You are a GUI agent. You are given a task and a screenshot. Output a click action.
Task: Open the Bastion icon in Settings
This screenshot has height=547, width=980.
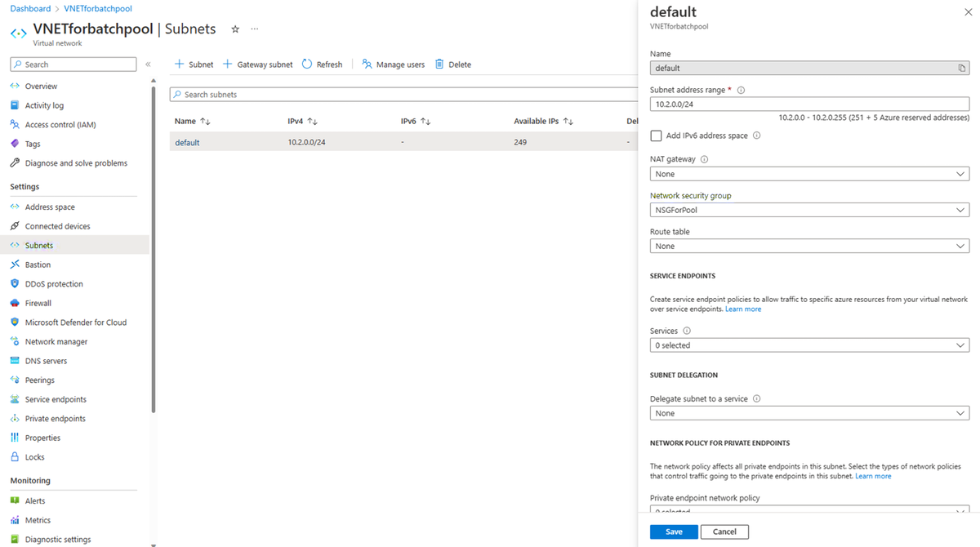point(15,265)
